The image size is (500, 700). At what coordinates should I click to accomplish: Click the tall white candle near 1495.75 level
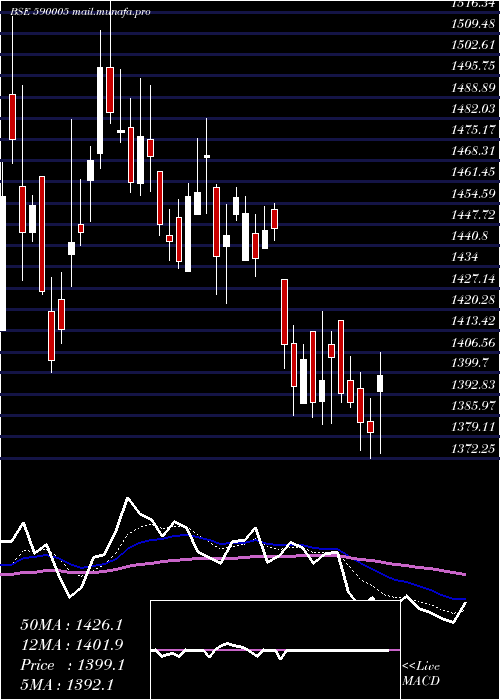[100, 110]
